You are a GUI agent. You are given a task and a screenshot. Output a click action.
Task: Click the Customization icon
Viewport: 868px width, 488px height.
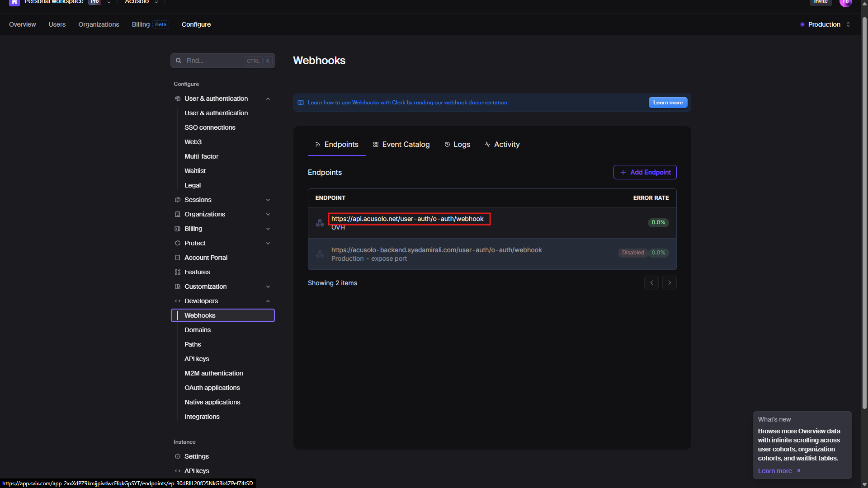coord(178,286)
